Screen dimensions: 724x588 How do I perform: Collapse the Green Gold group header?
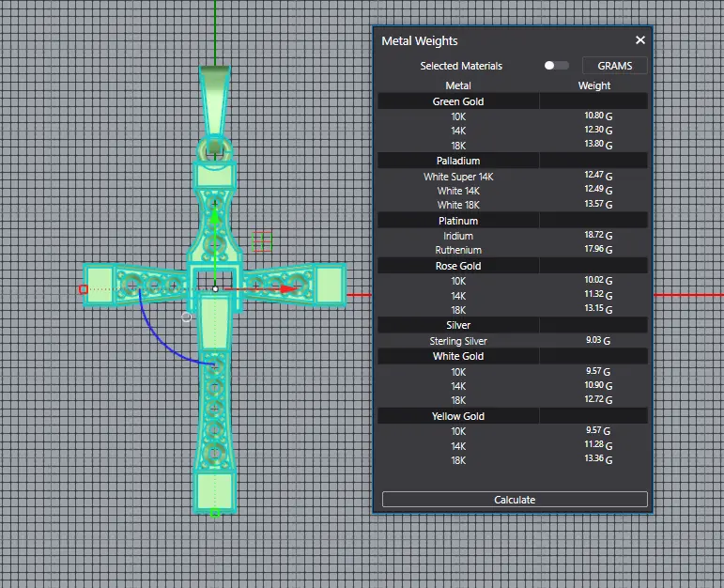coord(458,101)
